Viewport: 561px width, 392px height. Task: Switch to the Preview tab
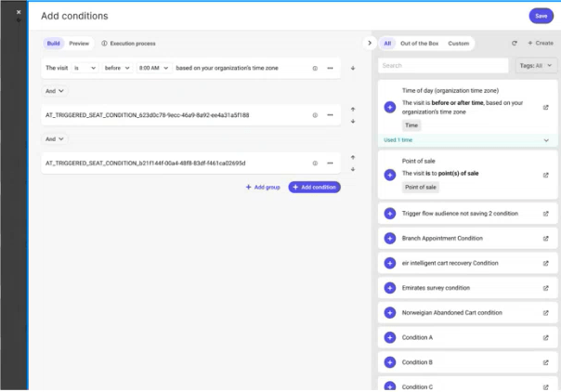79,44
